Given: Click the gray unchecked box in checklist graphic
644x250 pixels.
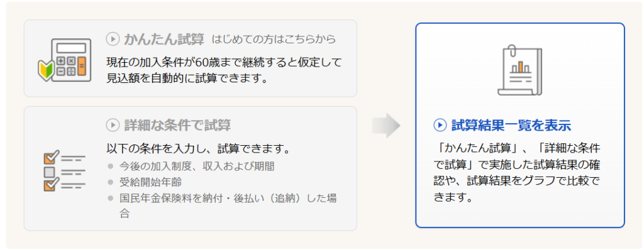Looking at the screenshot, I should tap(49, 171).
